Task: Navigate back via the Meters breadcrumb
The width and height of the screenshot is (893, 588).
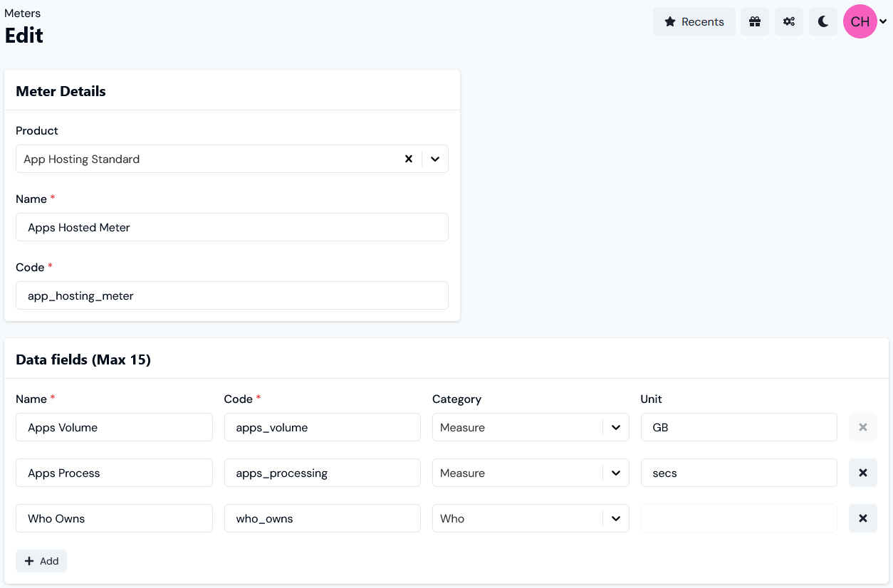Action: (23, 13)
